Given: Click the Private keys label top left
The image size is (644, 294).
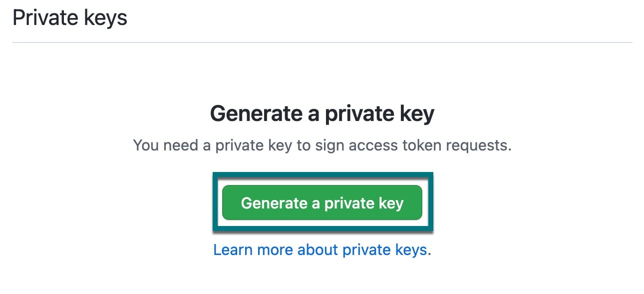Looking at the screenshot, I should coord(70,17).
